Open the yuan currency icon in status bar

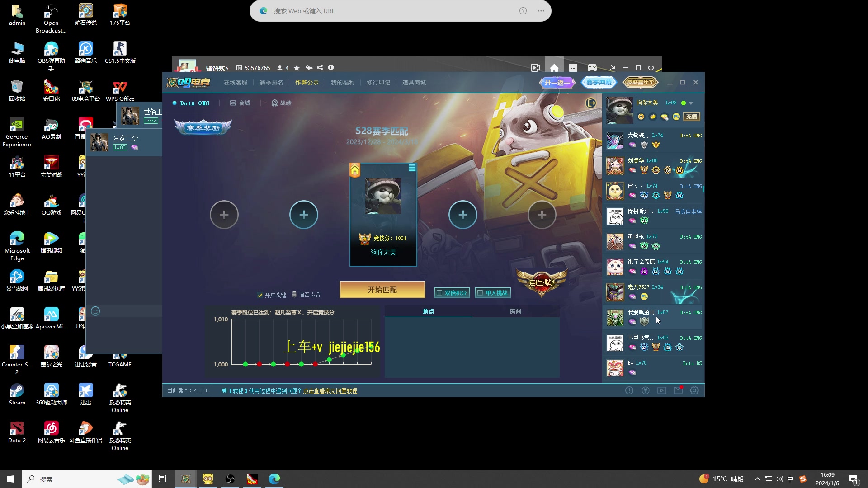tap(646, 390)
